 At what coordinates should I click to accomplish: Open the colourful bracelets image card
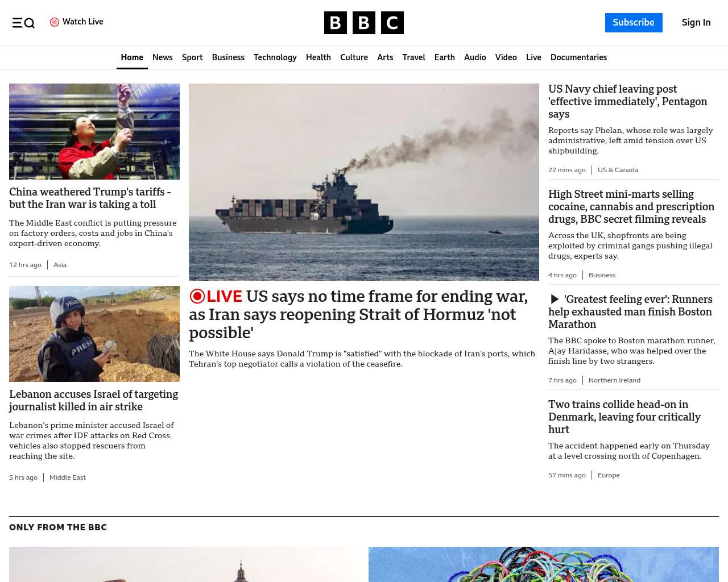(544, 564)
